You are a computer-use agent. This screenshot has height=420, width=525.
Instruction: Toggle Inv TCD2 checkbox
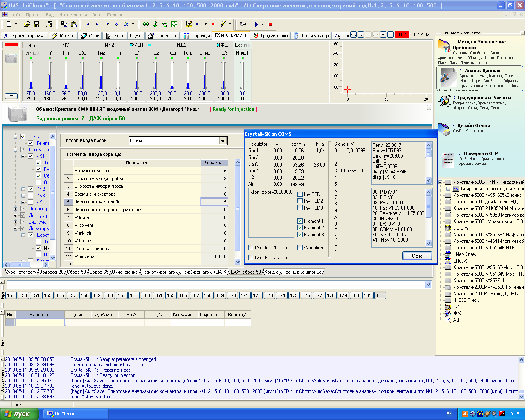(300, 201)
